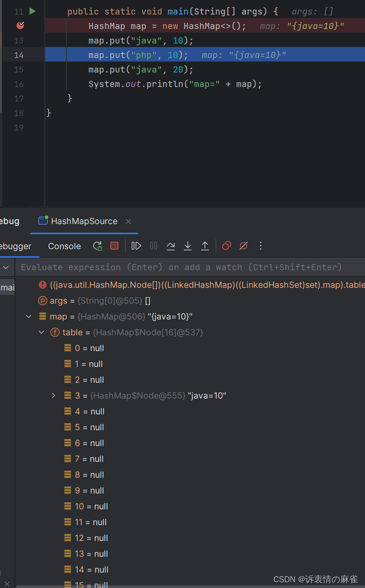Screen dimensions: 365x588
Task: Focus the Evaluate expression input field
Action: [x=190, y=267]
